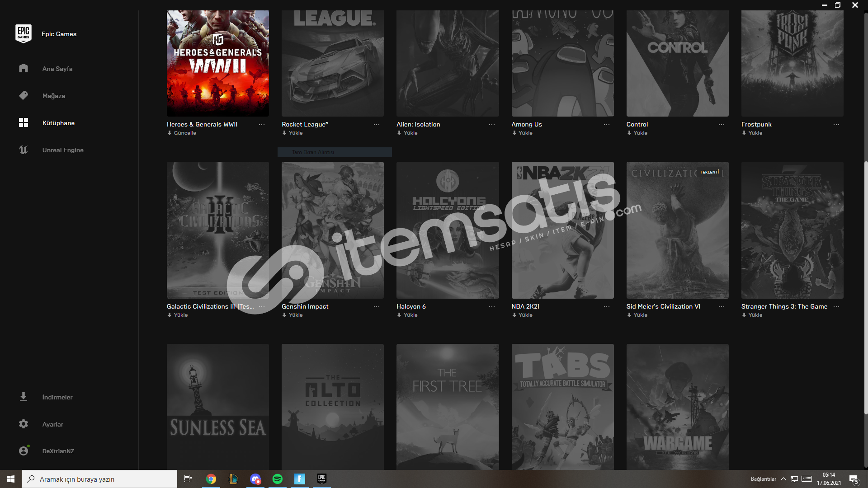The height and width of the screenshot is (488, 868).
Task: Open the Ayarlar gear icon
Action: point(24,424)
